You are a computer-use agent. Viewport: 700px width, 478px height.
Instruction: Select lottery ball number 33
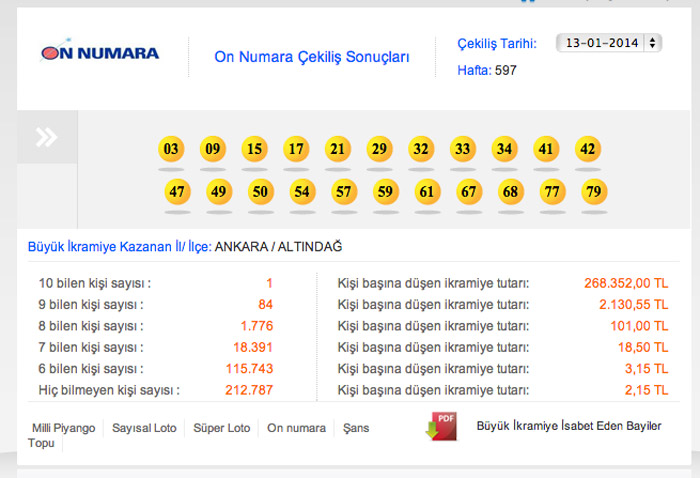point(462,149)
